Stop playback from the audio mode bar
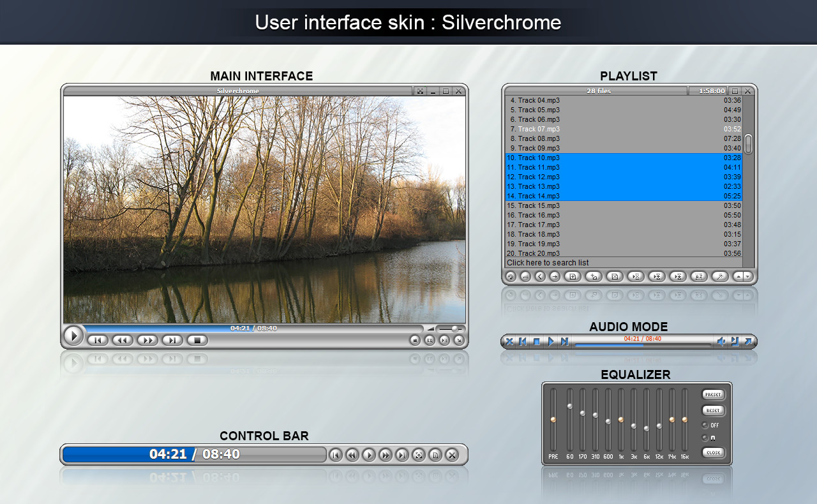This screenshot has width=817, height=504. (x=536, y=341)
